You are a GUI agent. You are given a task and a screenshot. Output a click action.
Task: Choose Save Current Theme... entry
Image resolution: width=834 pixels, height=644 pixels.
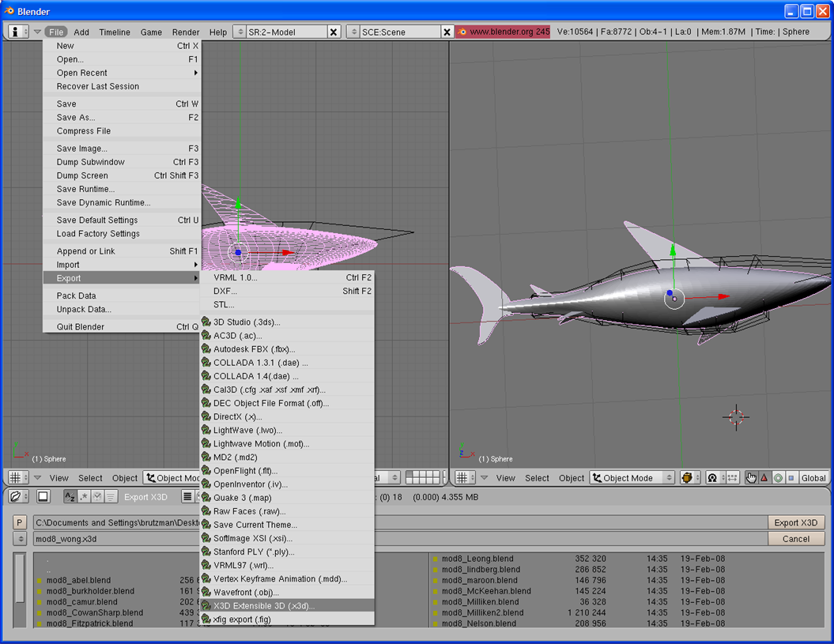point(287,525)
